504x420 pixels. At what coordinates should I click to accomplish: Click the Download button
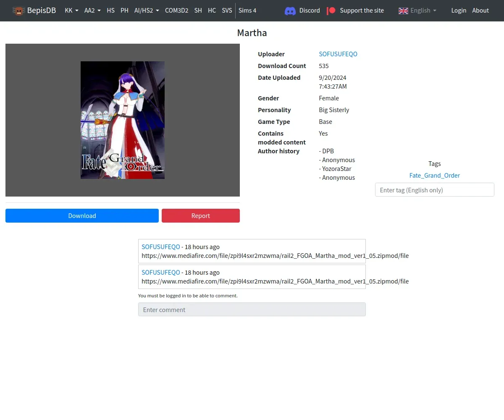pos(82,215)
